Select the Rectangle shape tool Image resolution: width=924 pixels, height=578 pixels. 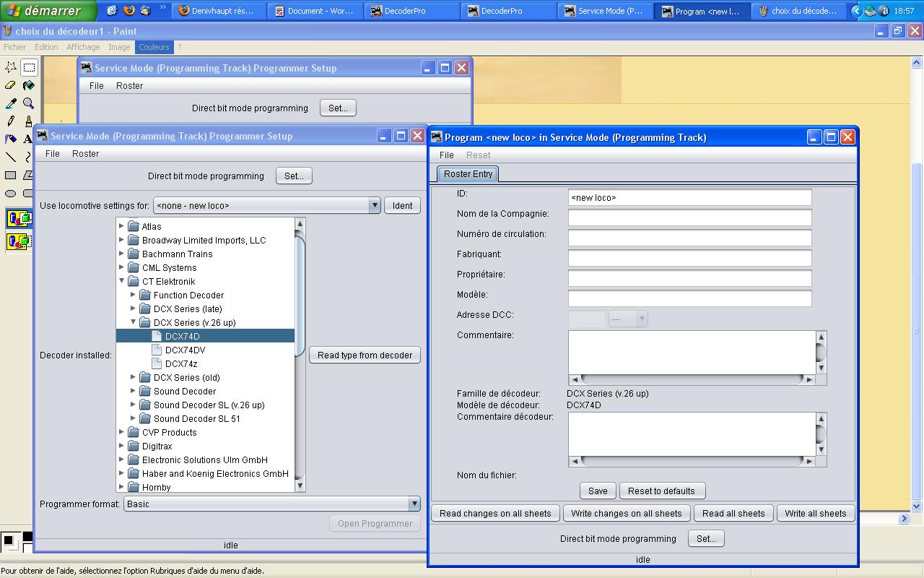tap(11, 175)
